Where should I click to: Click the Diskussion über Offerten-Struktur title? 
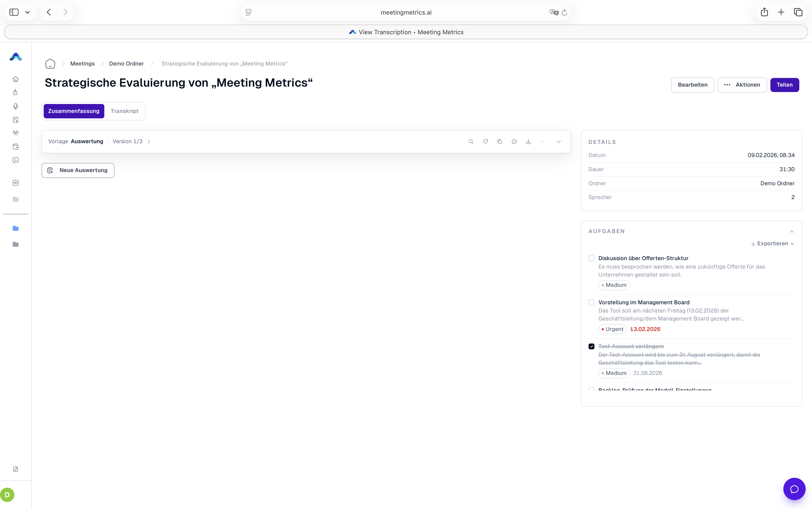pyautogui.click(x=643, y=258)
